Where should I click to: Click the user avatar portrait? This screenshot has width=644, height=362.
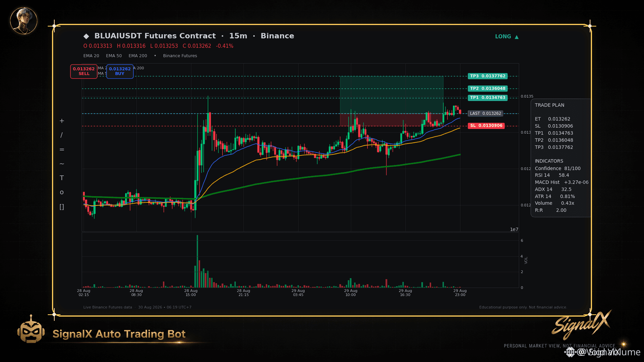coord(23,21)
